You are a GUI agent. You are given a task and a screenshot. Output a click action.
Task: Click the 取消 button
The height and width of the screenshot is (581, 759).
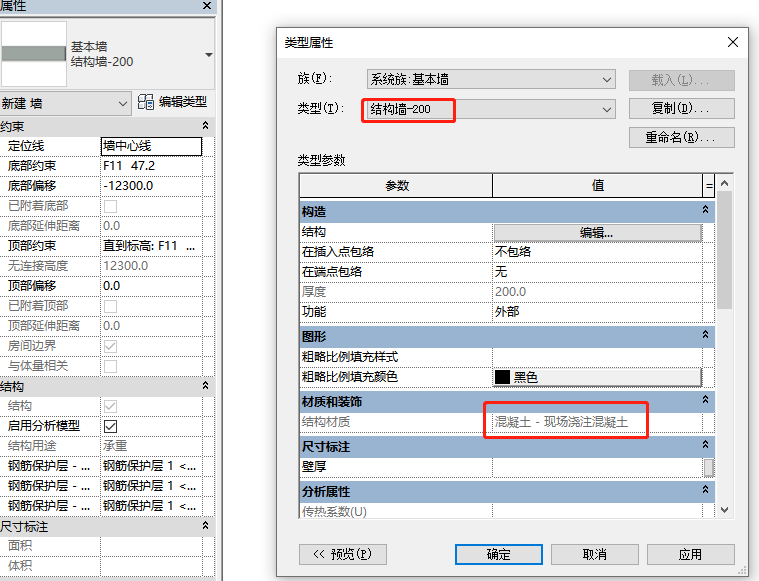pos(595,554)
